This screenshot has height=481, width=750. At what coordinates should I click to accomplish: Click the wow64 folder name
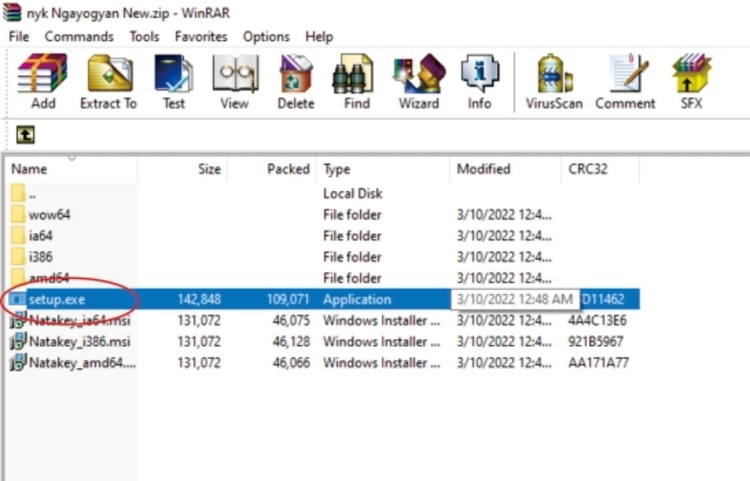pyautogui.click(x=49, y=214)
